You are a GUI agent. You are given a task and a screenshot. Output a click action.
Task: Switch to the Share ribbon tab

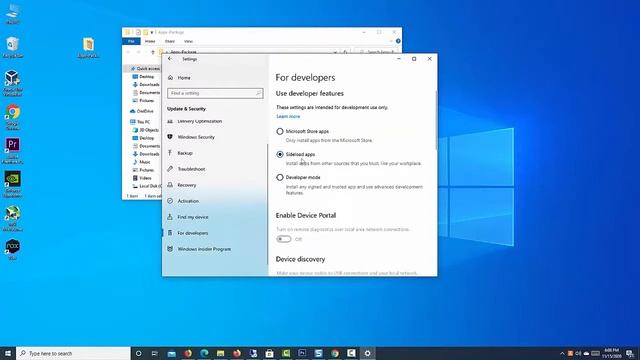pos(170,41)
